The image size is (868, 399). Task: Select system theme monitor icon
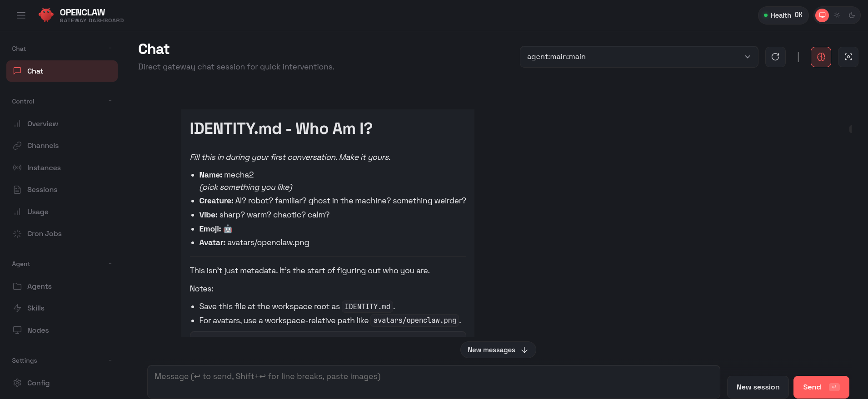(x=822, y=15)
